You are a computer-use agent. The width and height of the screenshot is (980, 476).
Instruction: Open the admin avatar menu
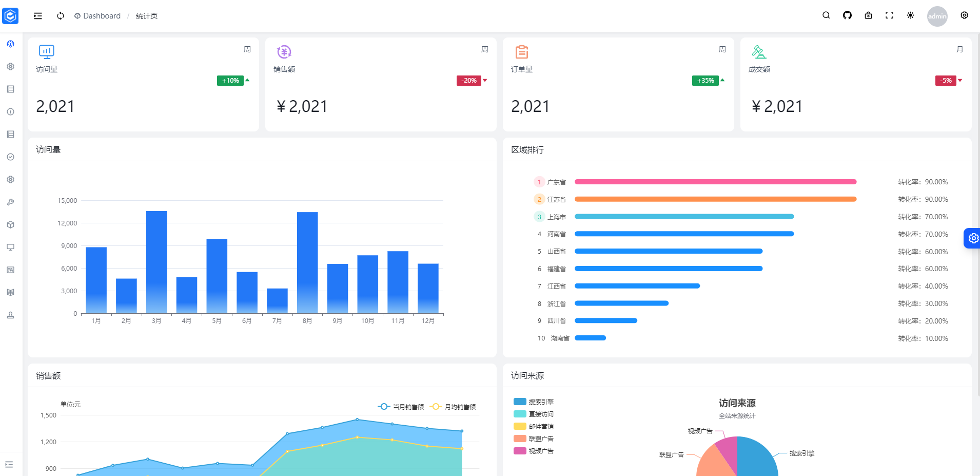937,16
